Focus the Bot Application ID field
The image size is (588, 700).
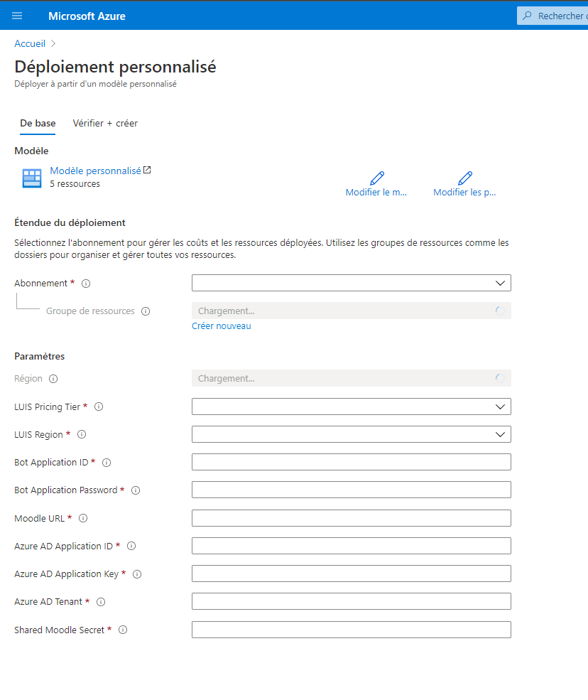coord(352,462)
